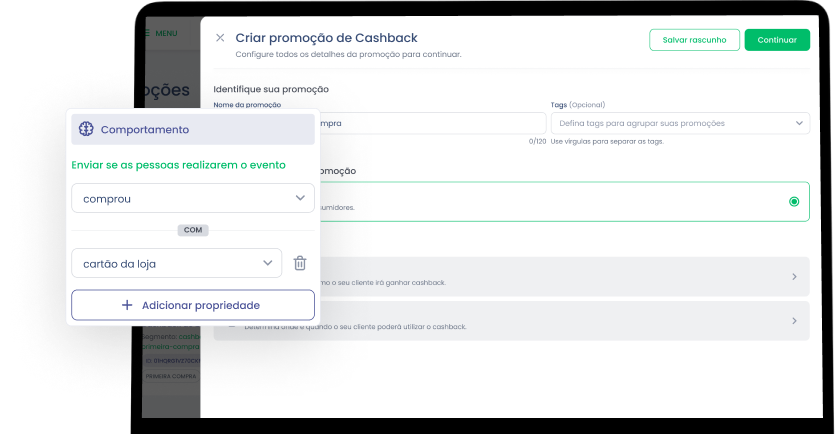
Task: Click the plus icon in Adicionar propriedade
Action: point(127,305)
